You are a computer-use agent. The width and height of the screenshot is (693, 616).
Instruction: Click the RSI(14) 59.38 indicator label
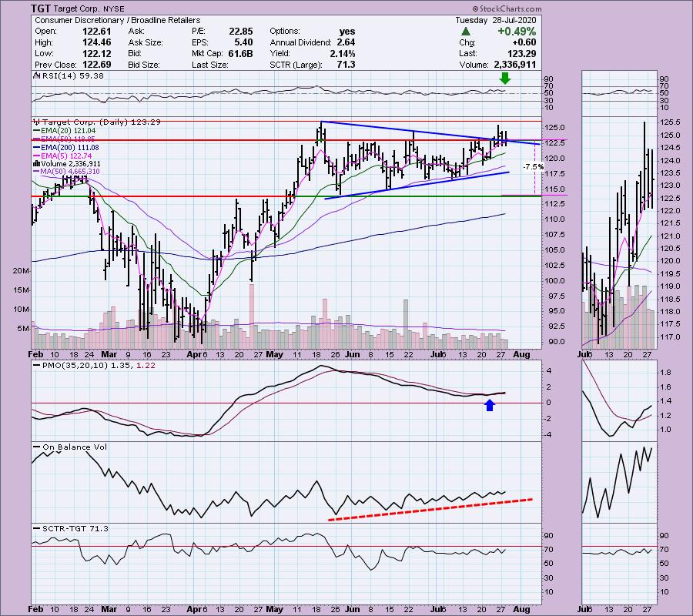pyautogui.click(x=69, y=76)
